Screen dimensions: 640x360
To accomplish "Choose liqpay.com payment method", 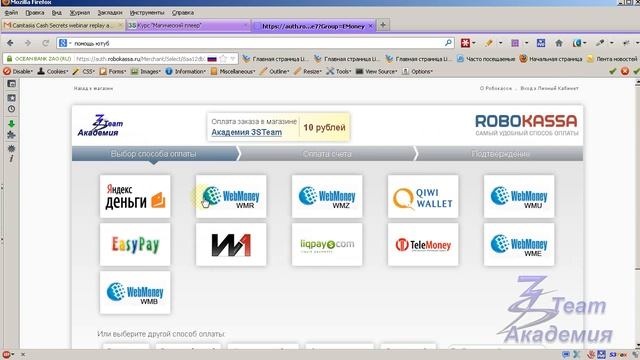I will (x=327, y=244).
